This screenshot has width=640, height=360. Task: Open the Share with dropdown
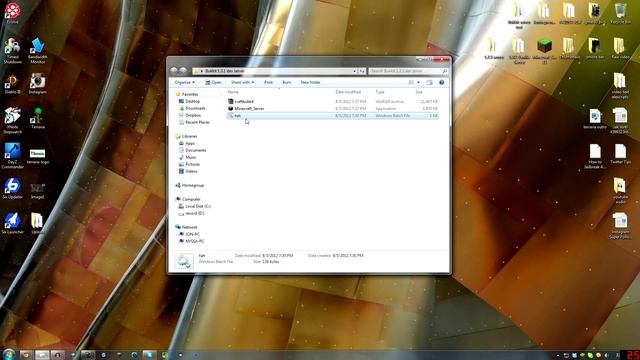coord(242,82)
